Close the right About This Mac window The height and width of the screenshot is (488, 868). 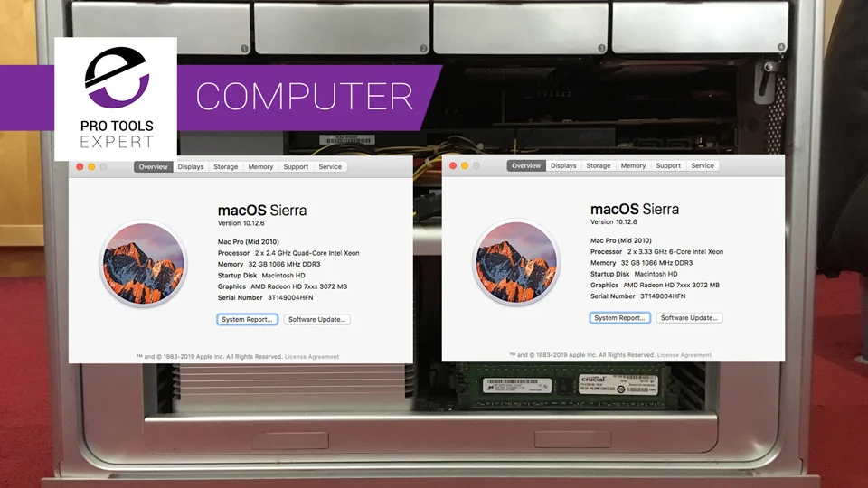453,165
